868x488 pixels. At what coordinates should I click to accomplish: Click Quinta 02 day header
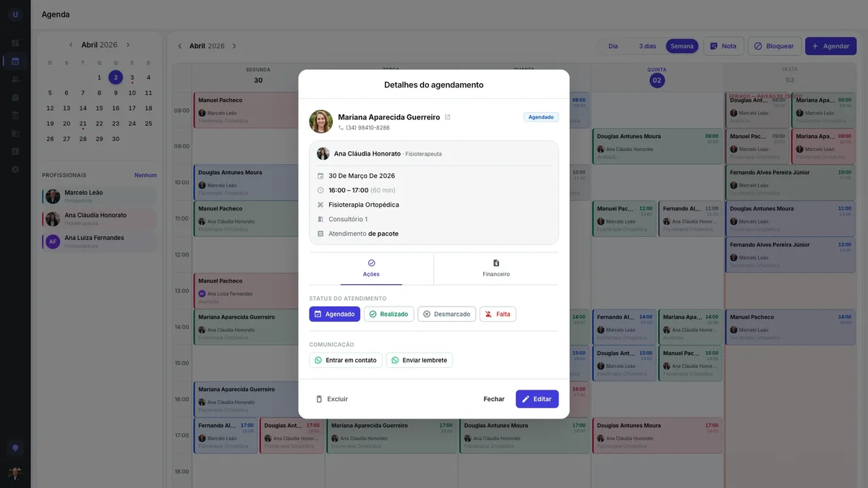657,77
